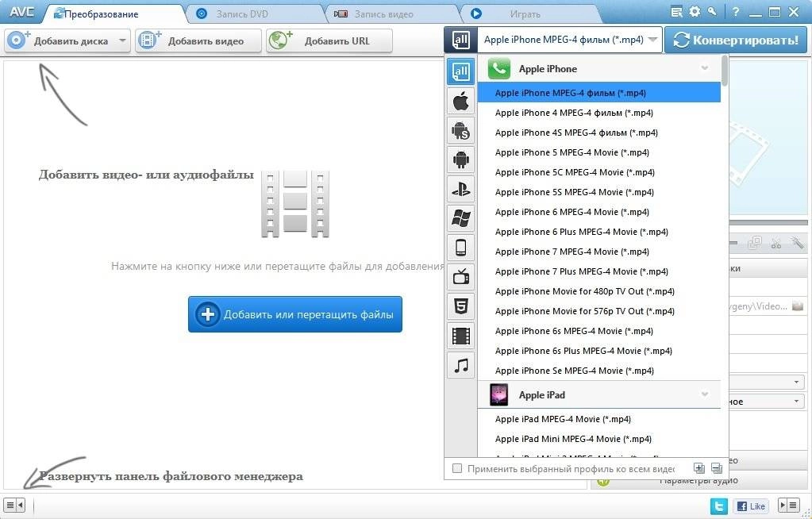Screen dimensions: 812x519
Task: Open help question mark icon
Action: point(736,12)
